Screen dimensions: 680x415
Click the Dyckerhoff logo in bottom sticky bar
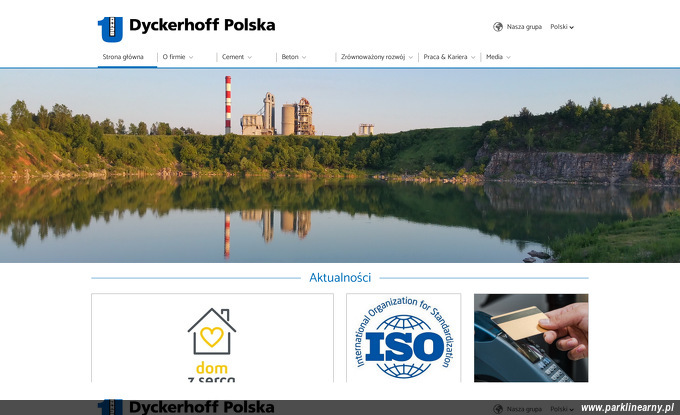110,407
